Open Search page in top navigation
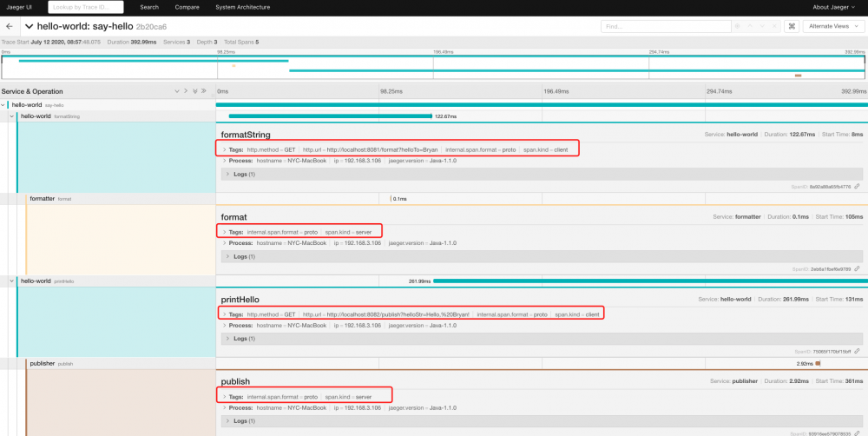This screenshot has height=436, width=868. 149,7
